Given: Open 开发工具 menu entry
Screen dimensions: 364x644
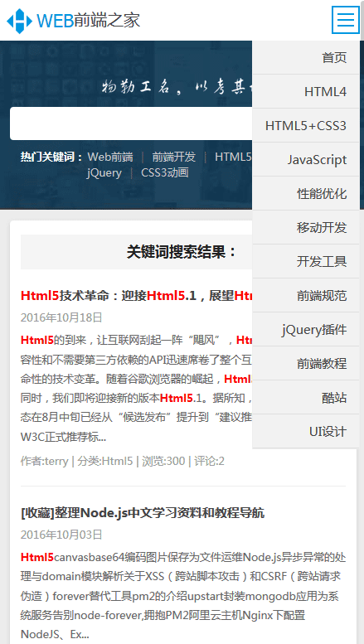Looking at the screenshot, I should [306, 262].
